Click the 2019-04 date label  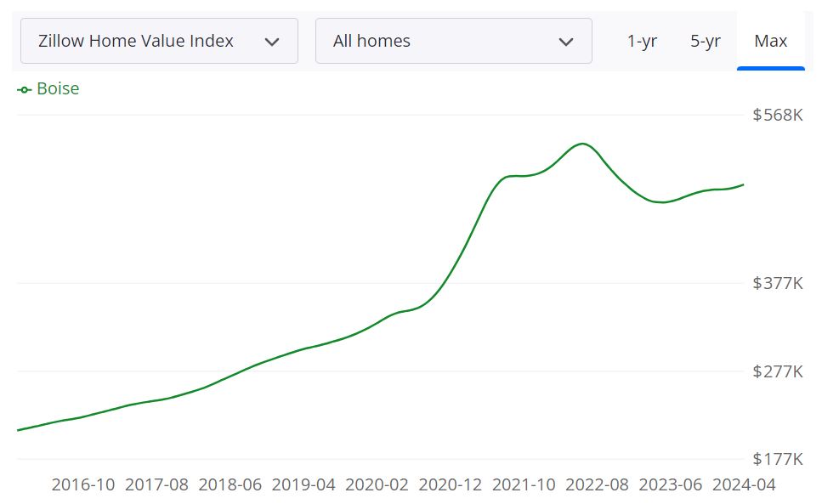click(x=303, y=484)
